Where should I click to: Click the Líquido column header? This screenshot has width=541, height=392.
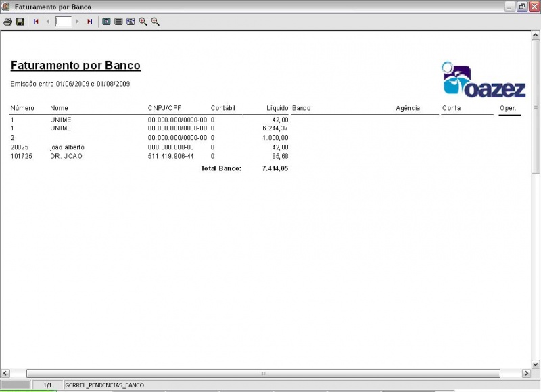coord(277,108)
